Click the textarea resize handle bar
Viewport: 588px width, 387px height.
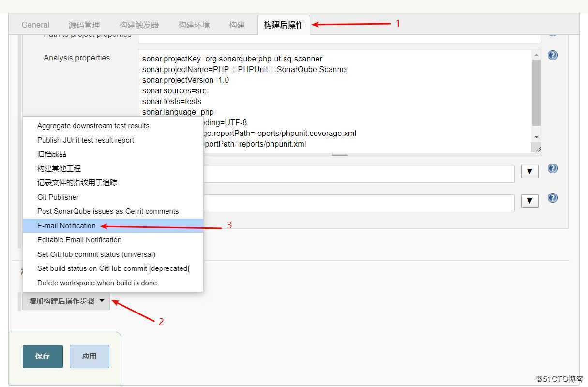pyautogui.click(x=339, y=155)
